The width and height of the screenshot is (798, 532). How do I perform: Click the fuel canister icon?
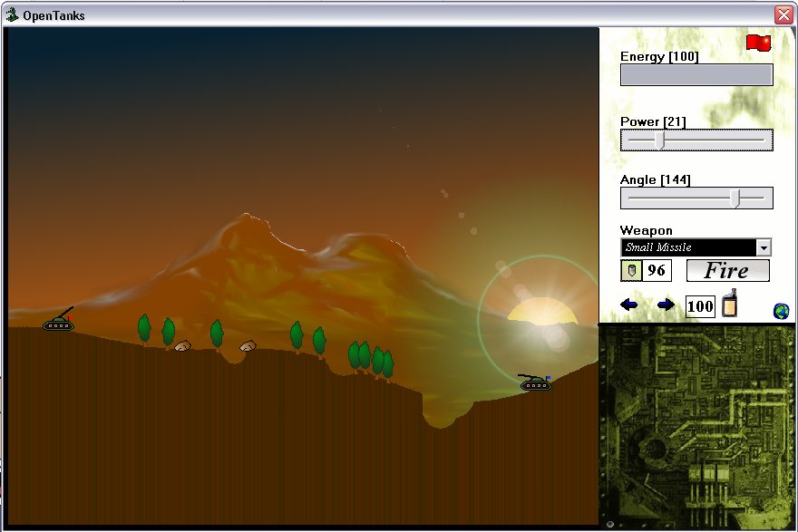(x=729, y=304)
